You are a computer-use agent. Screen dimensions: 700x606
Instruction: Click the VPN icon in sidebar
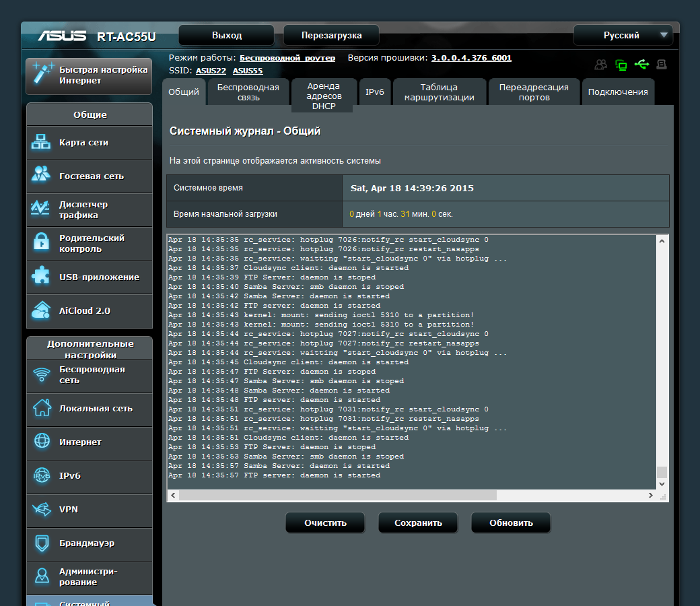pos(41,509)
